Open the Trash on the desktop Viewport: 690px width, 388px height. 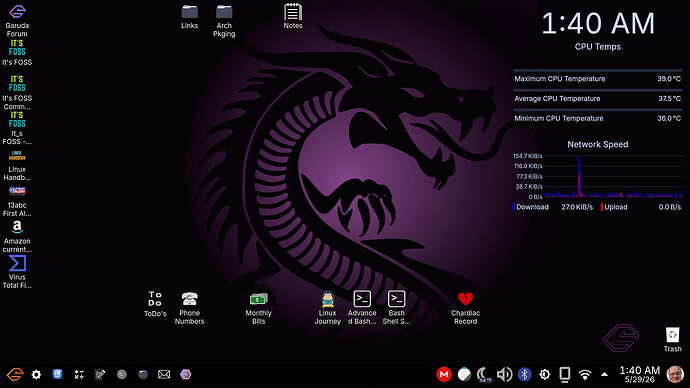672,339
